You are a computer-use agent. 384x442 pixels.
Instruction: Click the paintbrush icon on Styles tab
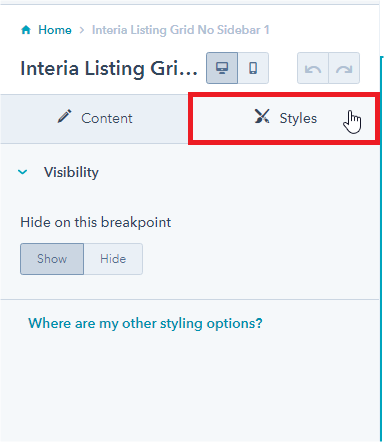pos(262,116)
